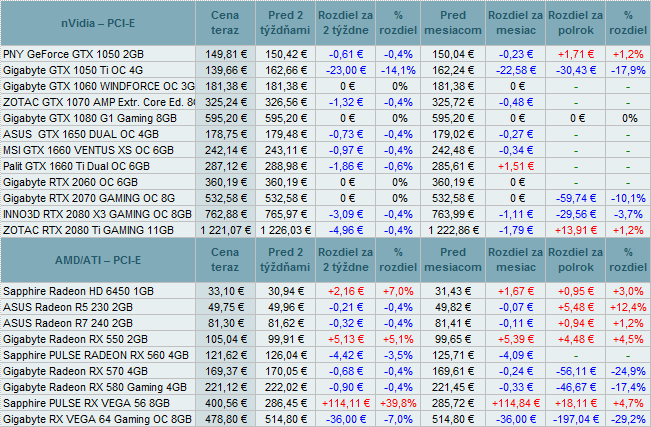651x427 pixels.
Task: Click ASUS GTX 1650 DUAL OC 4GB name
Action: (81, 135)
